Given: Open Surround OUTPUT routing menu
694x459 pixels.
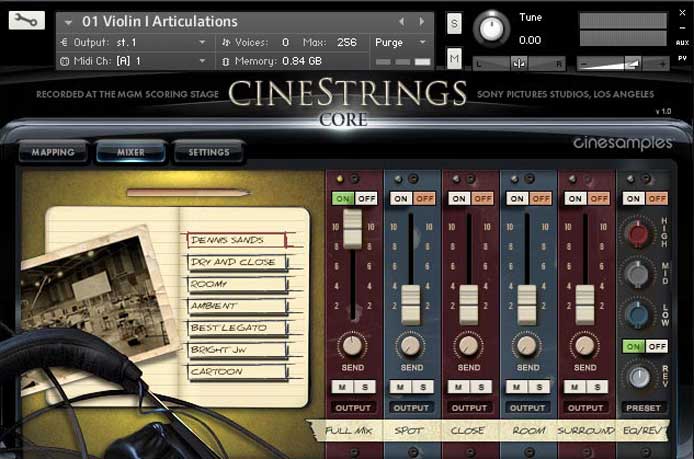Looking at the screenshot, I should 585,408.
